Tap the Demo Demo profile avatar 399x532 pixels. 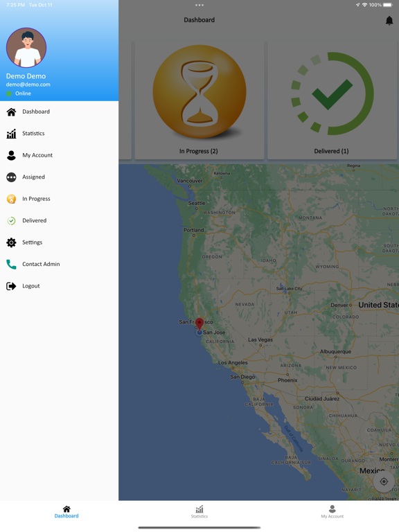26,48
